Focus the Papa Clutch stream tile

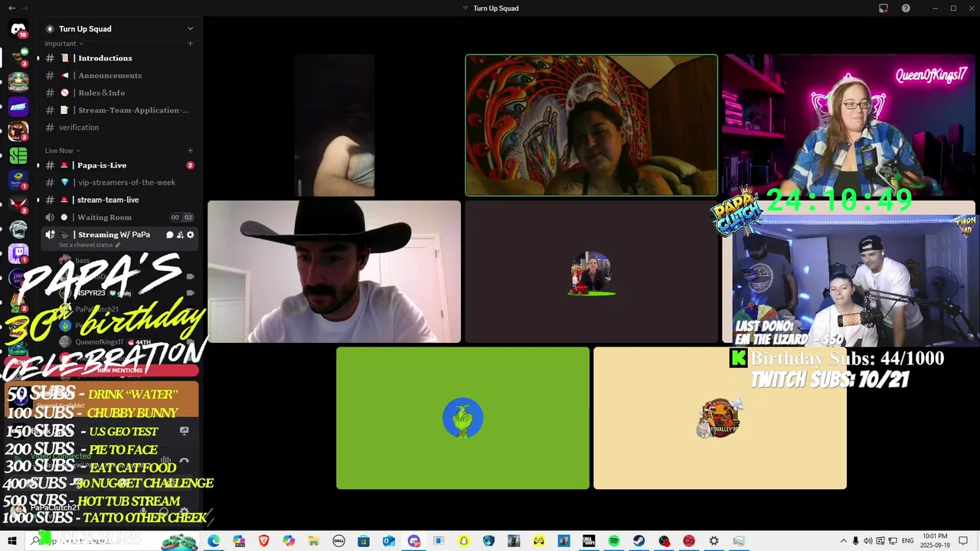pos(849,272)
